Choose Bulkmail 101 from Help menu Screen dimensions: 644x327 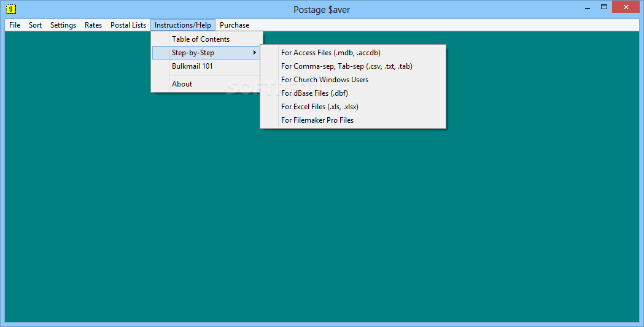coord(207,66)
